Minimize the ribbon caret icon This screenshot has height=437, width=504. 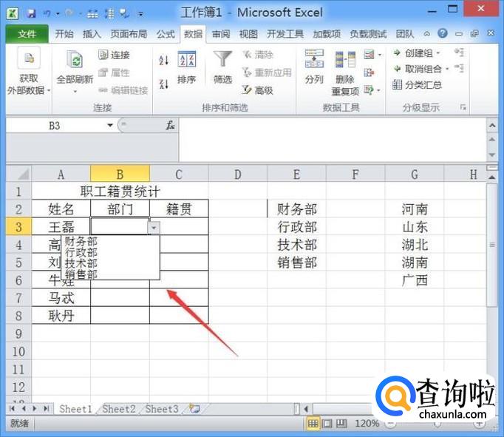426,33
